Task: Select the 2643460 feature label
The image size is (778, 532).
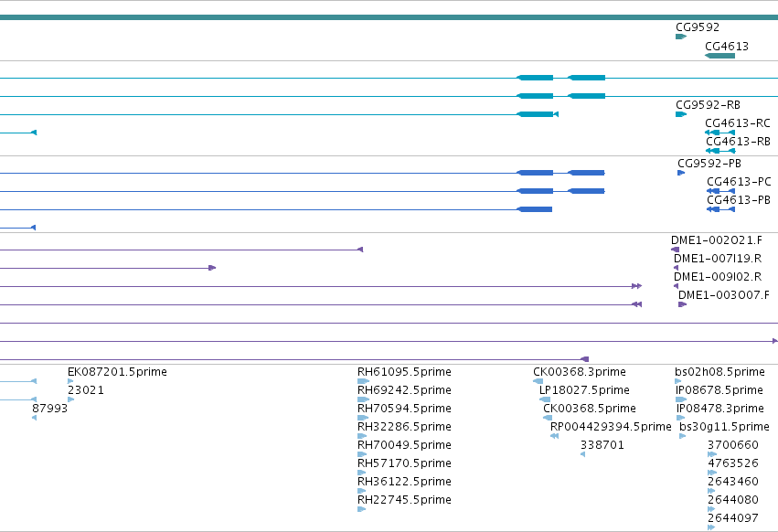Action: 733,482
